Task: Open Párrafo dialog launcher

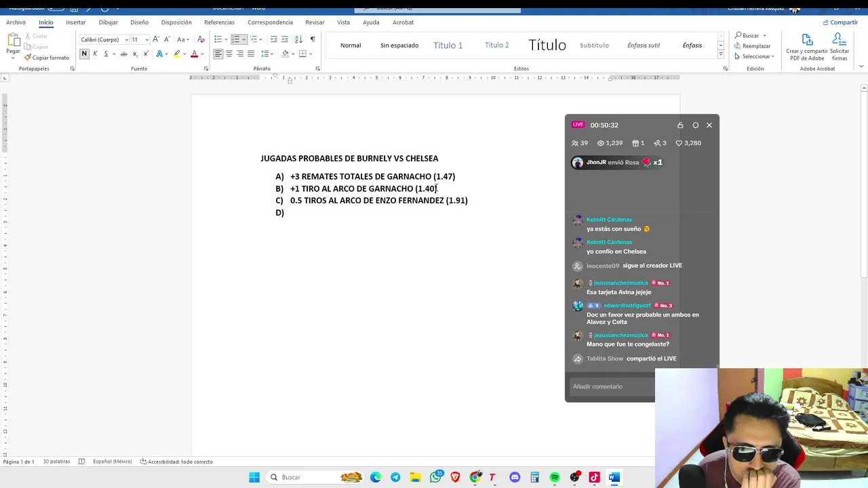Action: pyautogui.click(x=318, y=68)
